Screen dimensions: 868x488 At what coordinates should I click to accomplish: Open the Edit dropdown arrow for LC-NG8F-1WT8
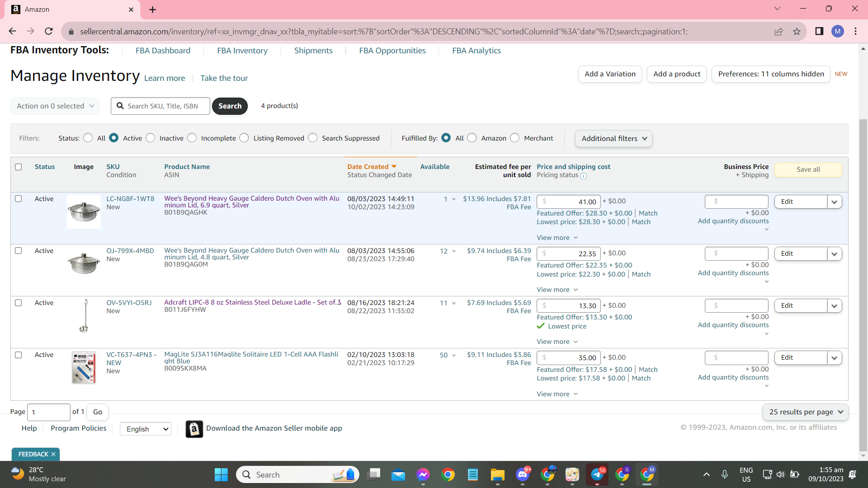835,202
